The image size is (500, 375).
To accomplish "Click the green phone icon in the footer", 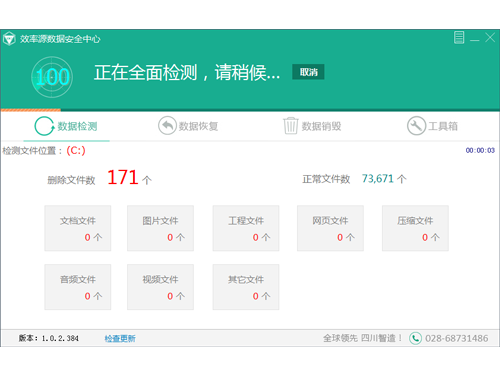I will point(415,338).
